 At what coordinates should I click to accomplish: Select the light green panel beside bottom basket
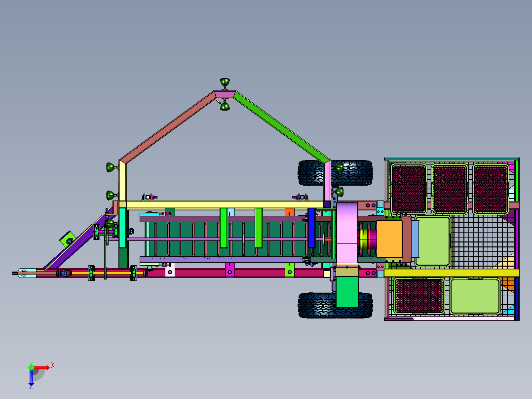point(474,296)
